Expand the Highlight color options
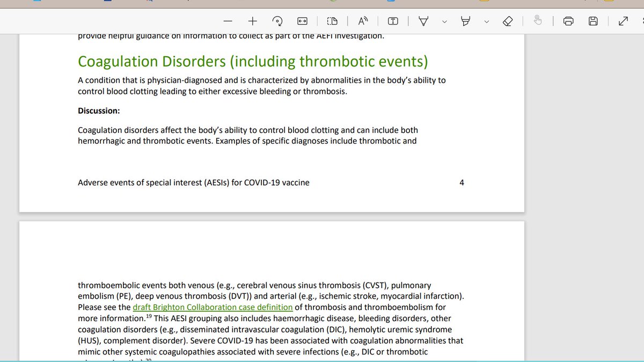644x362 pixels. coord(486,21)
